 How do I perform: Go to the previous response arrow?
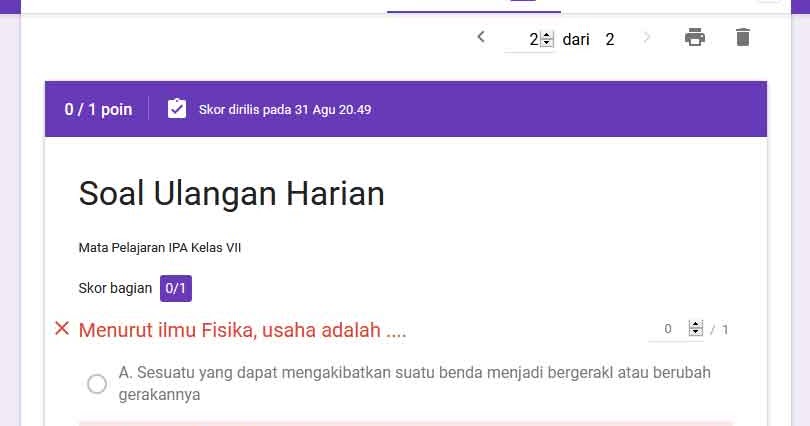point(481,37)
